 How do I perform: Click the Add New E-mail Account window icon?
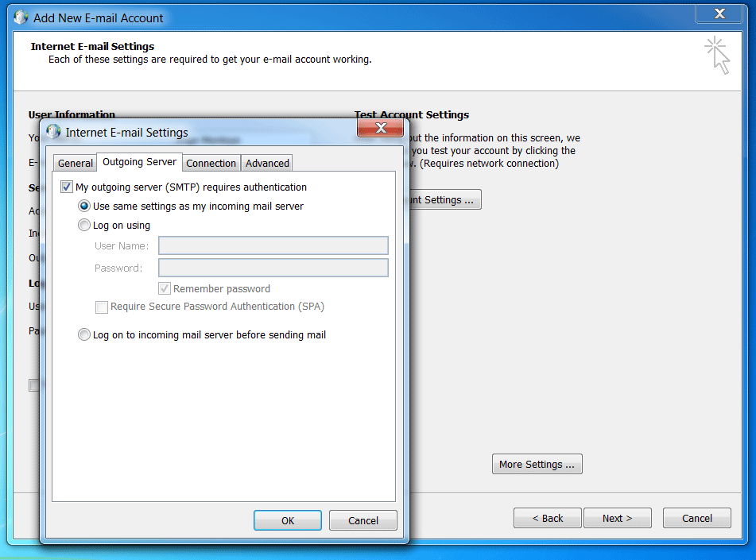21,17
